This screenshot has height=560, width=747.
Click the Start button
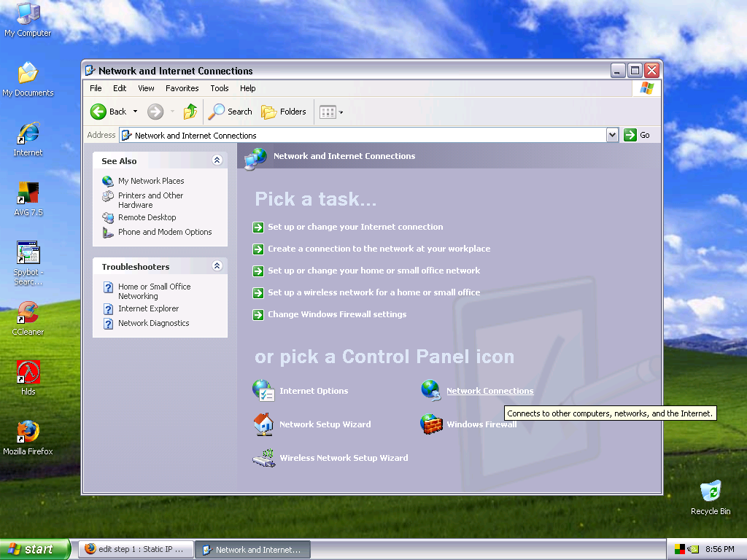coord(35,549)
